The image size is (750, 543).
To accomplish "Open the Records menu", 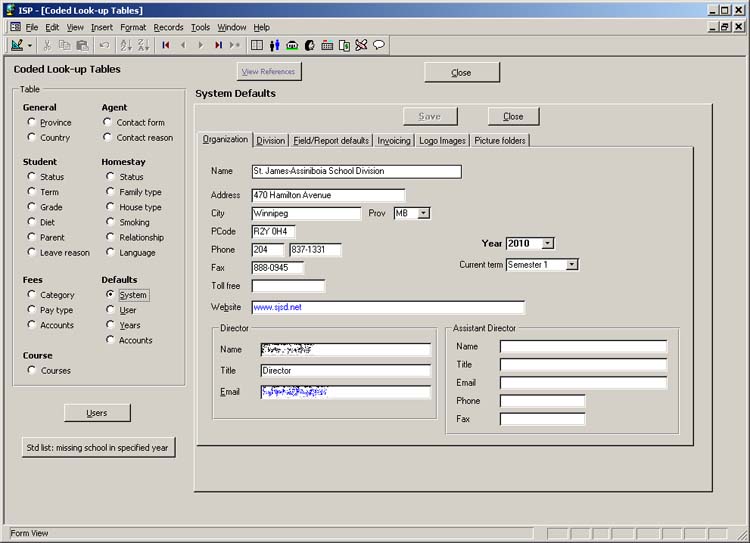I will click(x=168, y=27).
